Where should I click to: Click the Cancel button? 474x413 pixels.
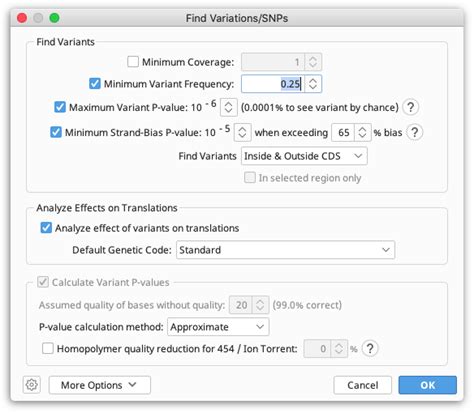[x=363, y=385]
